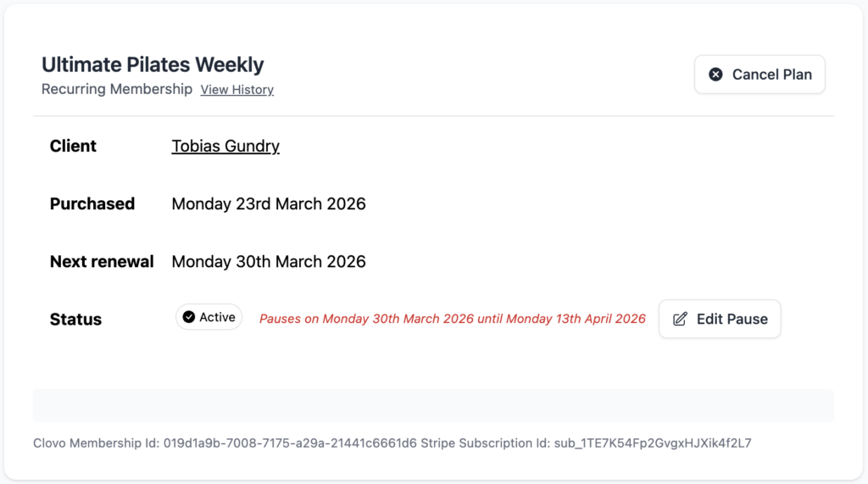Click the Active status badge
The image size is (868, 484).
coord(209,317)
